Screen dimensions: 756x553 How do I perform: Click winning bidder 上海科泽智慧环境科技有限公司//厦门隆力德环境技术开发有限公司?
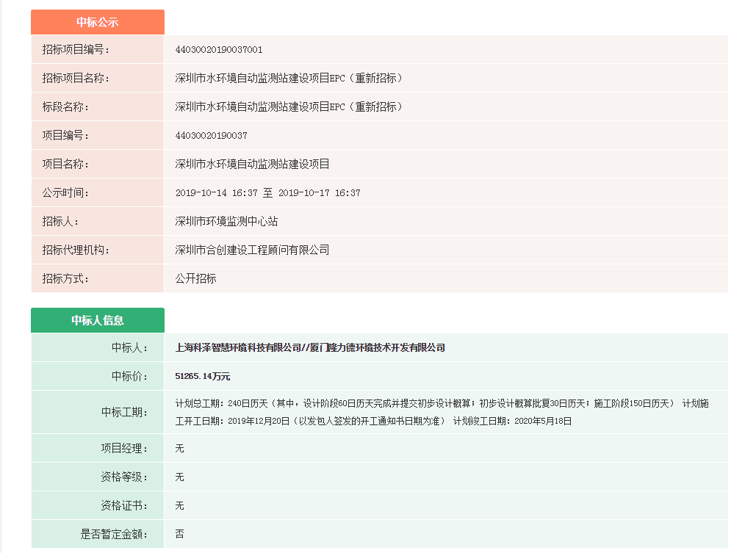(x=310, y=347)
